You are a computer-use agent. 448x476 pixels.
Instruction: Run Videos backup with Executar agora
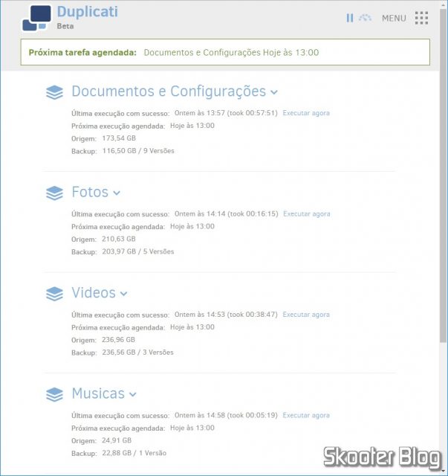tap(306, 315)
